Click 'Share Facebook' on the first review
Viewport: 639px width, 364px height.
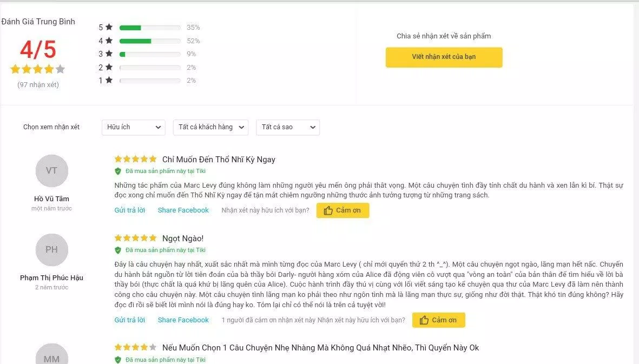[183, 210]
